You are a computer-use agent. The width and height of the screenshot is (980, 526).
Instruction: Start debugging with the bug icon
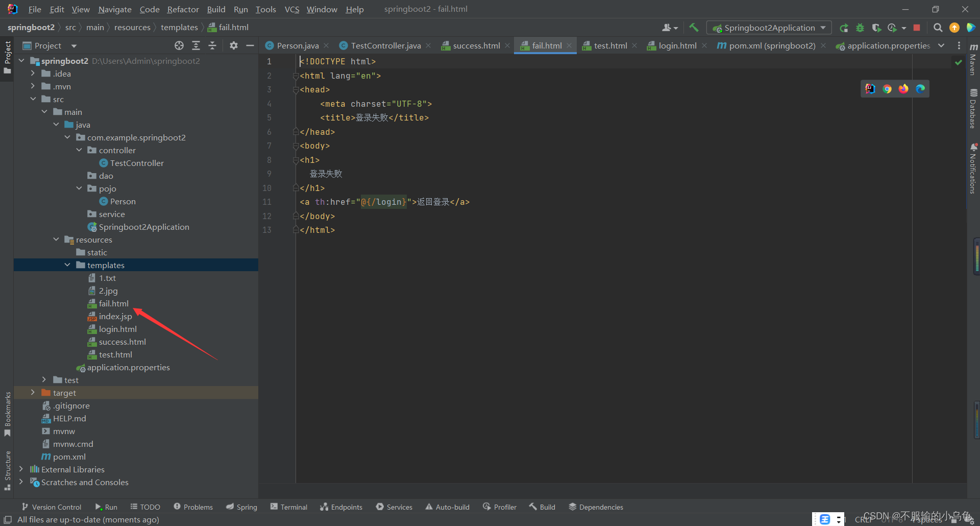[860, 28]
